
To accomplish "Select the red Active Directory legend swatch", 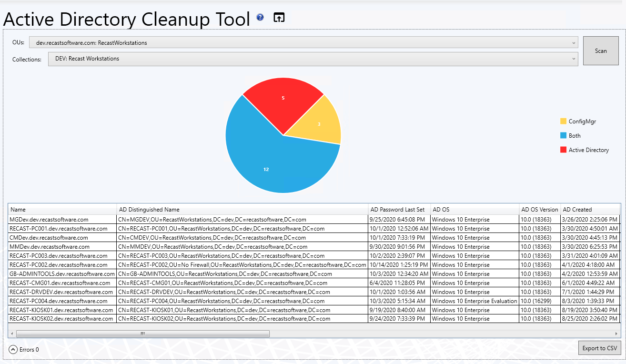I will pyautogui.click(x=564, y=150).
